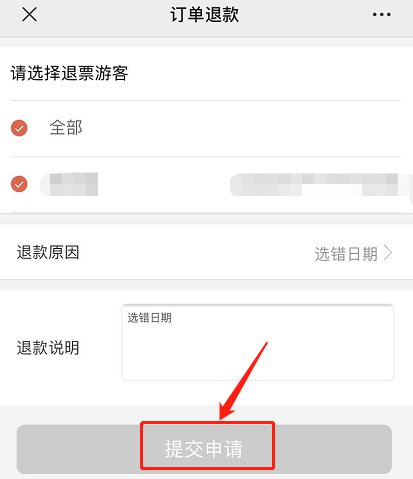Toggle the 全部 select-all checkmark
The height and width of the screenshot is (479, 413).
click(x=19, y=128)
